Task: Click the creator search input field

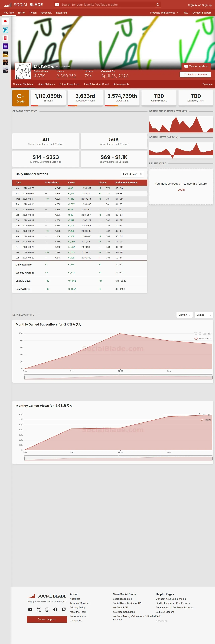Action: [108, 5]
